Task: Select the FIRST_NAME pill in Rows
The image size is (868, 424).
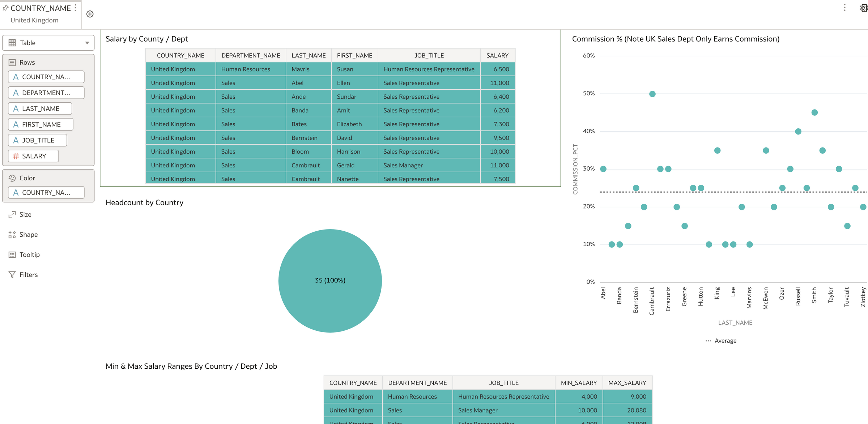Action: pos(40,124)
